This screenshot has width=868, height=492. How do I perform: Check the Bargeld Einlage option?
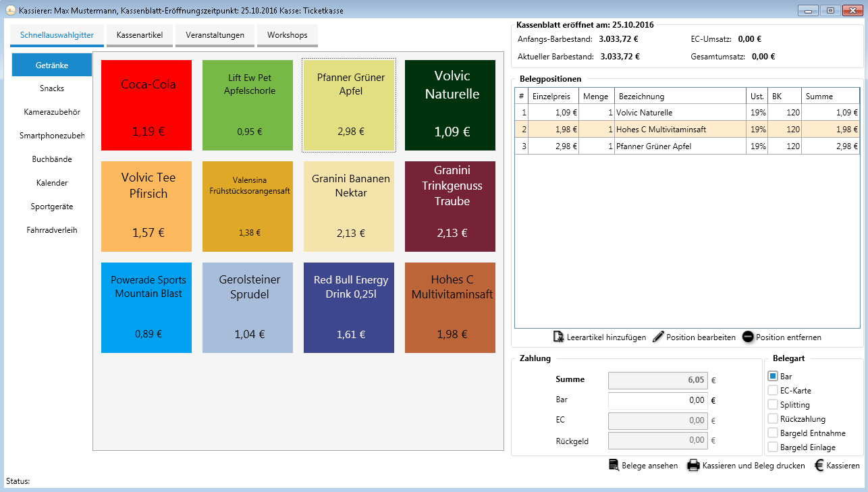pyautogui.click(x=773, y=447)
